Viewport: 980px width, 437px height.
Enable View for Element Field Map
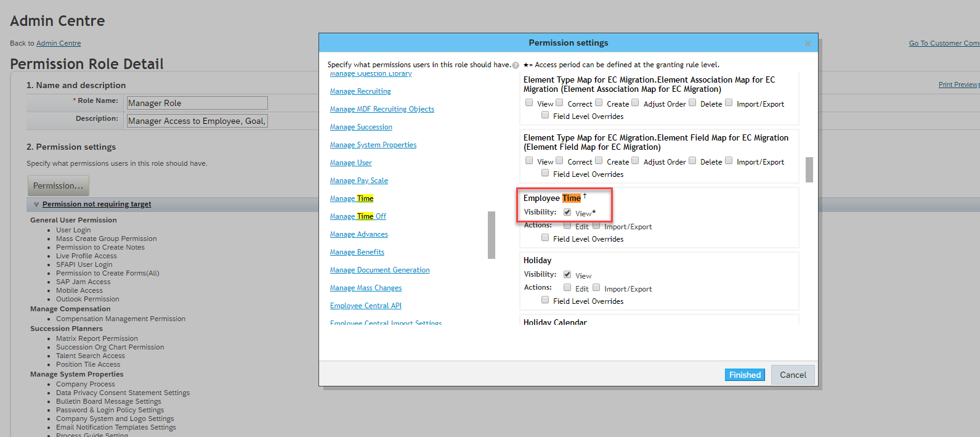pyautogui.click(x=529, y=161)
